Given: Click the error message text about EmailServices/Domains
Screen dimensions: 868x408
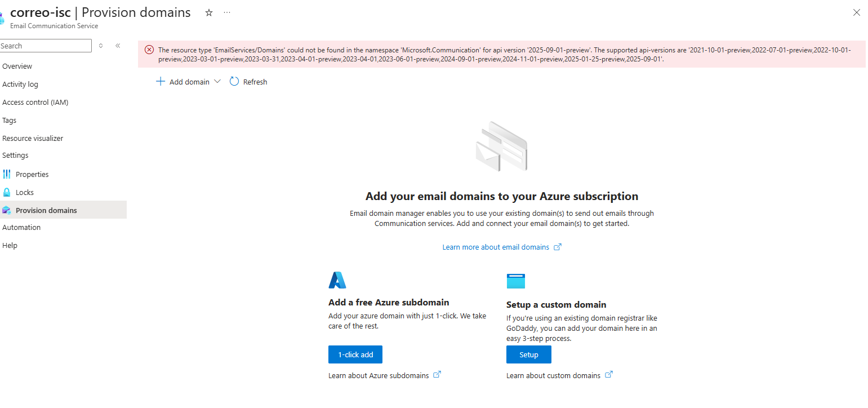Looking at the screenshot, I should click(504, 54).
